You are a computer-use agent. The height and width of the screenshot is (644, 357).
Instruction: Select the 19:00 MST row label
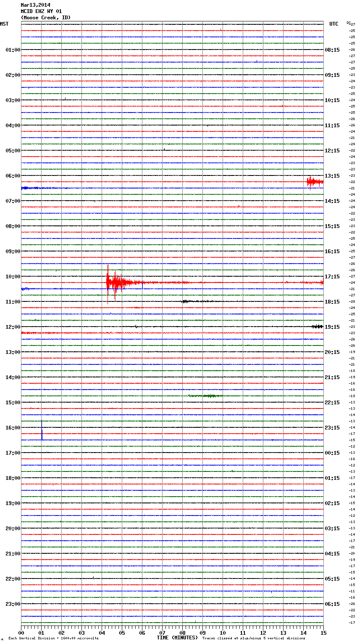(13, 503)
